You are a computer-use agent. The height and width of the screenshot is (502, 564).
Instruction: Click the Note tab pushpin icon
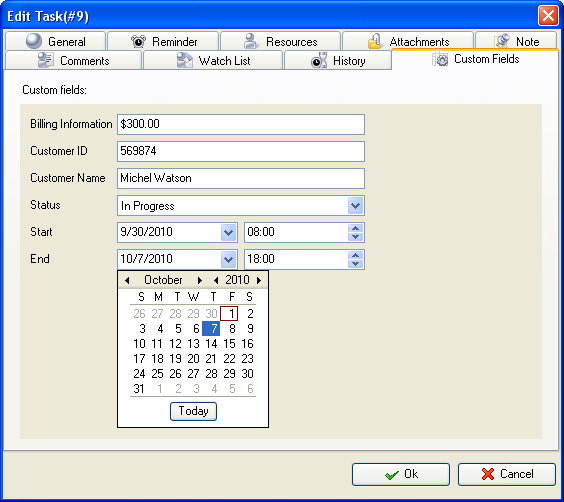point(502,41)
